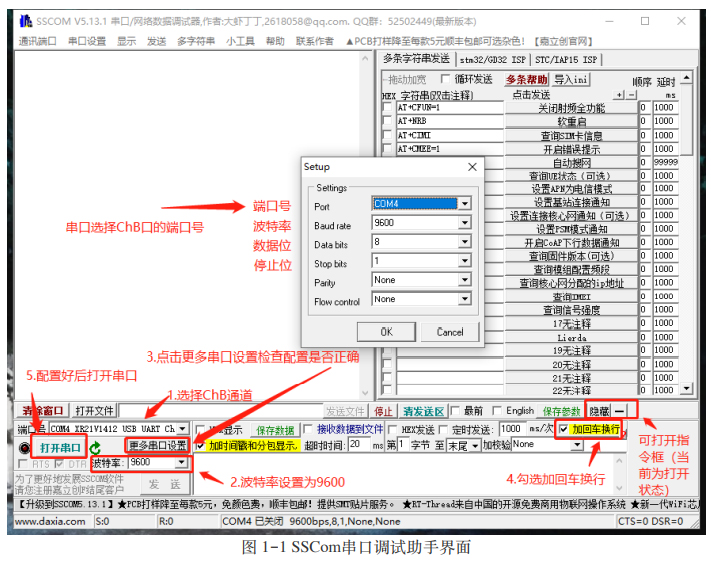Open the Flow control dropdown
This screenshot has height=562, width=711.
(464, 299)
